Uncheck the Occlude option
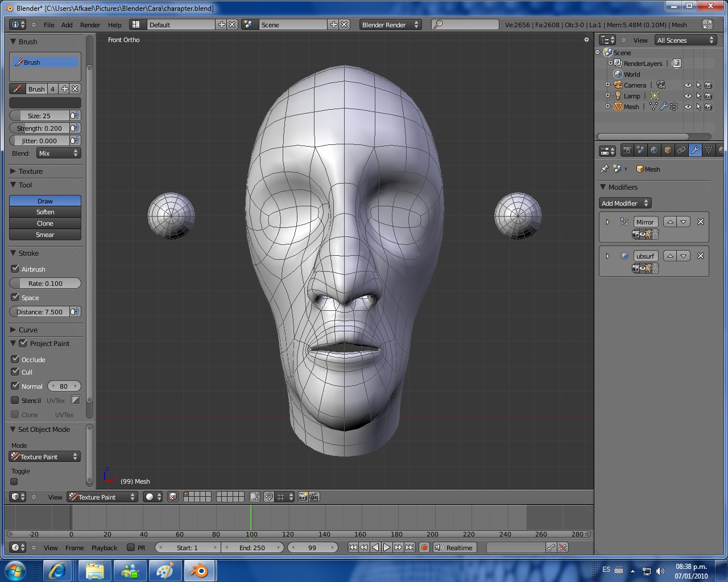 coord(15,359)
